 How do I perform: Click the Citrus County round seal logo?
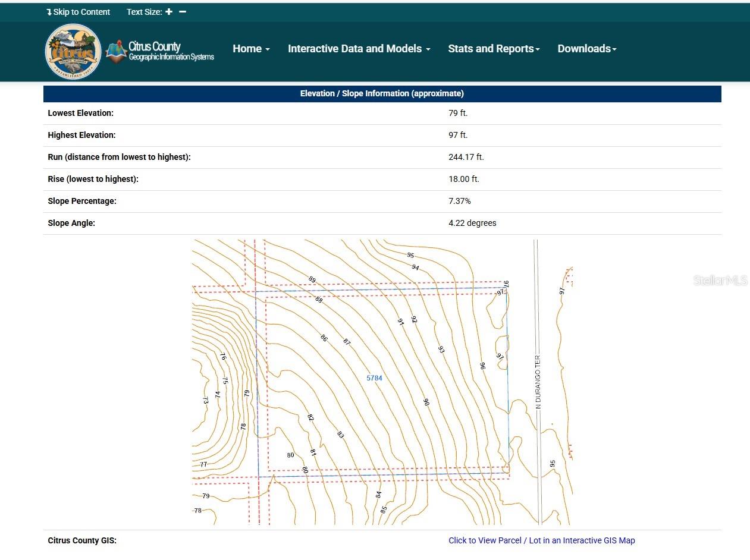click(x=73, y=51)
